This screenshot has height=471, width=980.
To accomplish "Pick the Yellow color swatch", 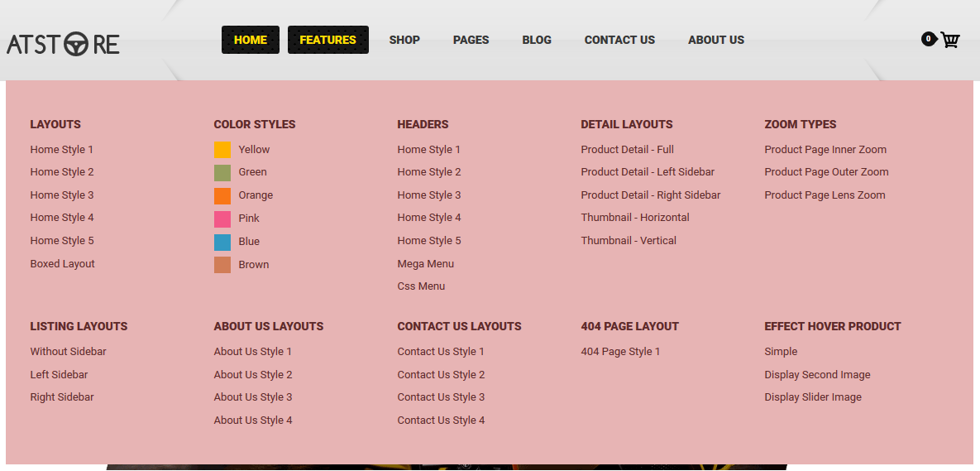I will [x=222, y=150].
